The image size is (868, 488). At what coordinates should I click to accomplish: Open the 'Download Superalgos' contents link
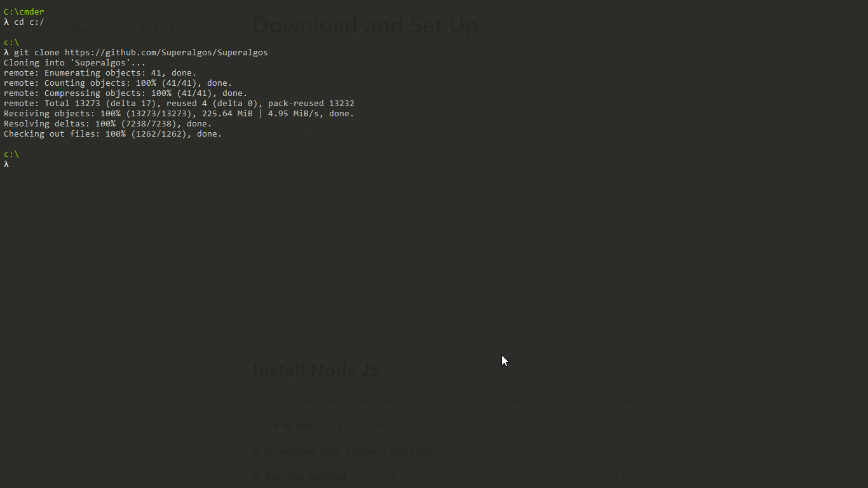click(x=329, y=151)
